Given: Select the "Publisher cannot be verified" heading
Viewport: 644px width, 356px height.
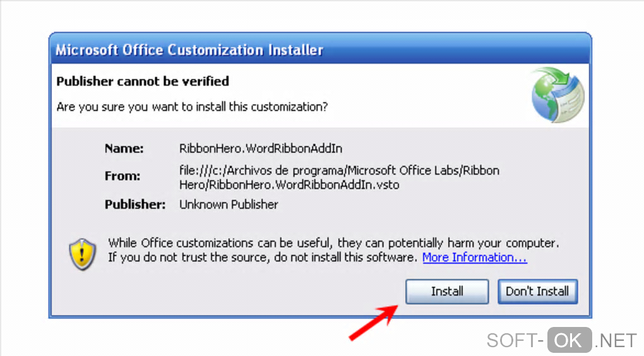Looking at the screenshot, I should click(143, 81).
